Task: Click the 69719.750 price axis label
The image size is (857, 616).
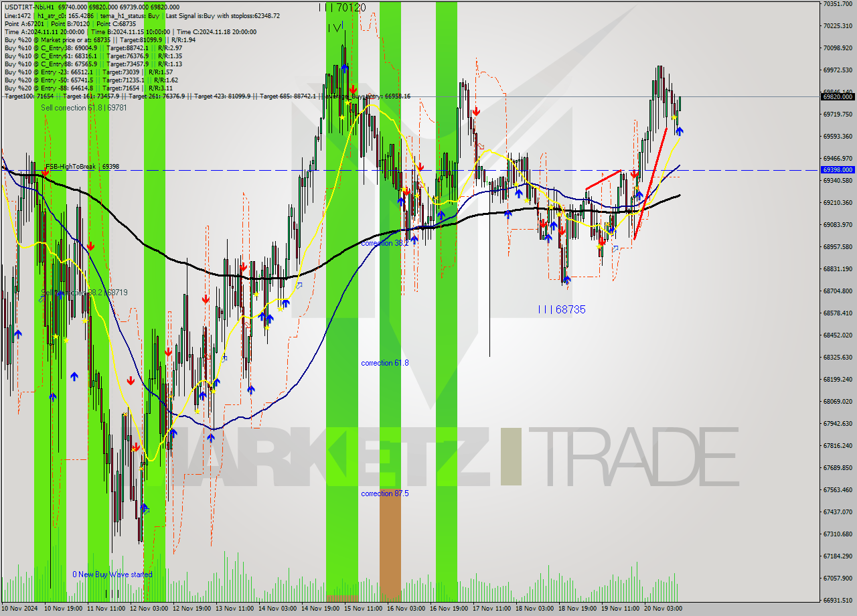Action: [x=838, y=114]
